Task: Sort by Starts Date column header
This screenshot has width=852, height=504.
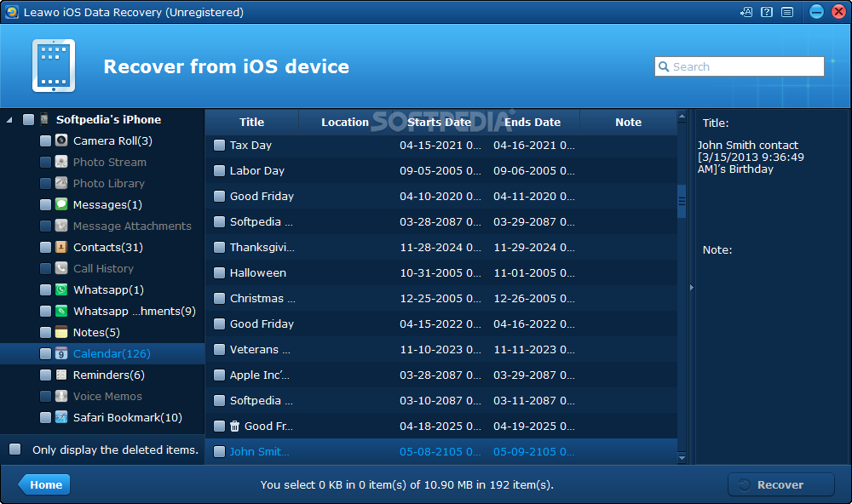Action: 439,123
